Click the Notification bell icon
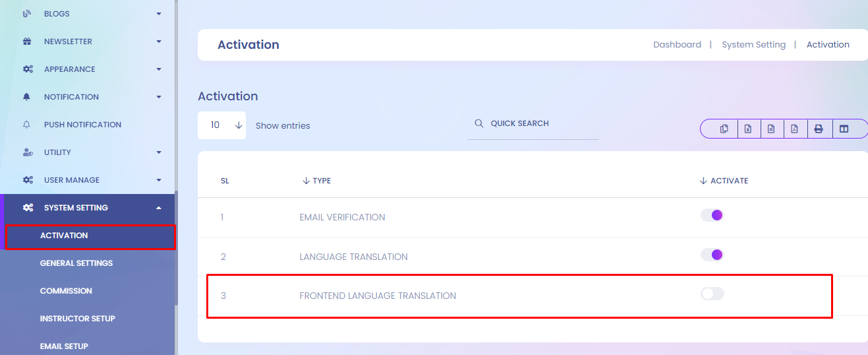 (x=27, y=97)
